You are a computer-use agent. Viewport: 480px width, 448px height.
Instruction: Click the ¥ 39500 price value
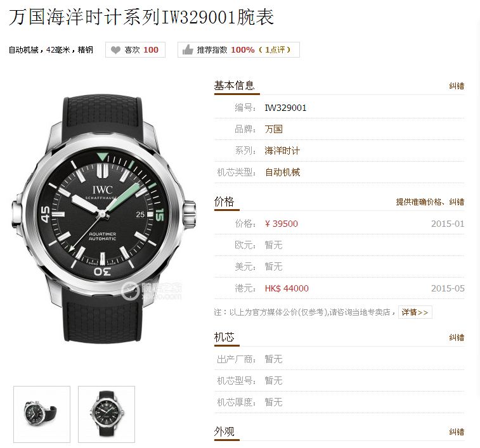click(281, 224)
